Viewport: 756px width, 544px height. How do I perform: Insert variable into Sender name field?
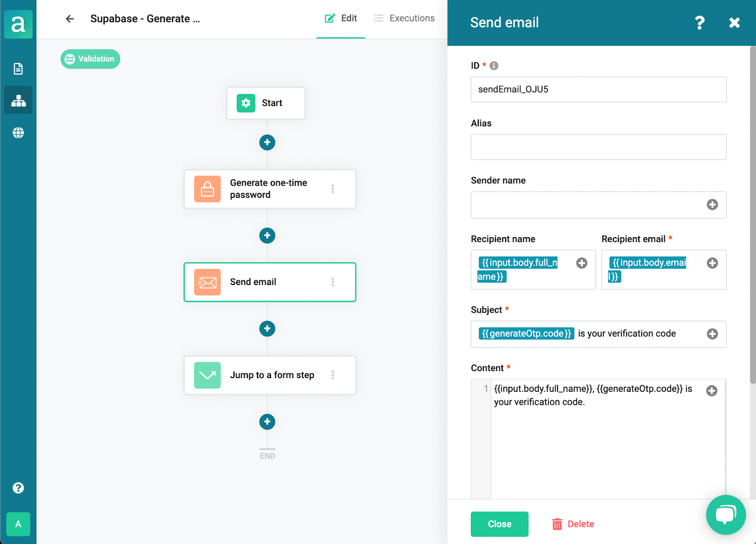pos(712,205)
